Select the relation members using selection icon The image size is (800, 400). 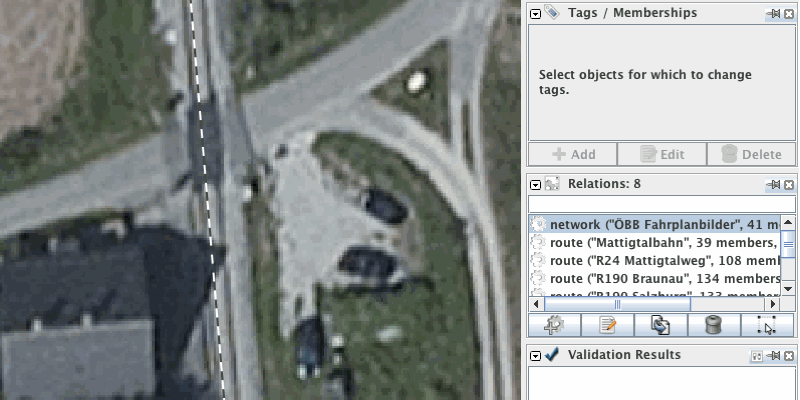[x=767, y=324]
